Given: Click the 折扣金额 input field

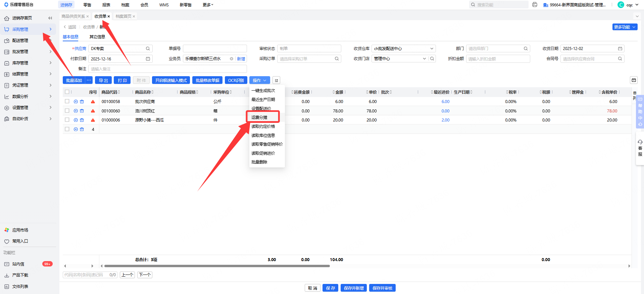Looking at the screenshot, I should pyautogui.click(x=498, y=59).
